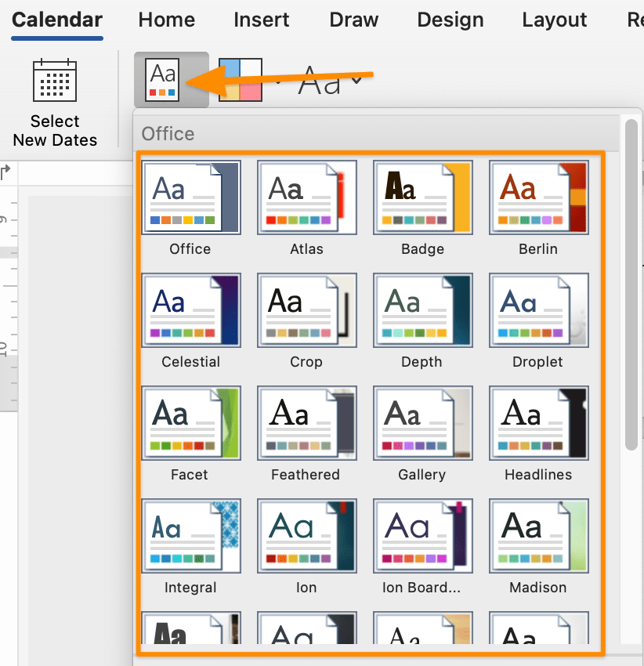Image resolution: width=644 pixels, height=666 pixels.
Task: Click the Colors button dropdown arrow
Action: click(278, 81)
